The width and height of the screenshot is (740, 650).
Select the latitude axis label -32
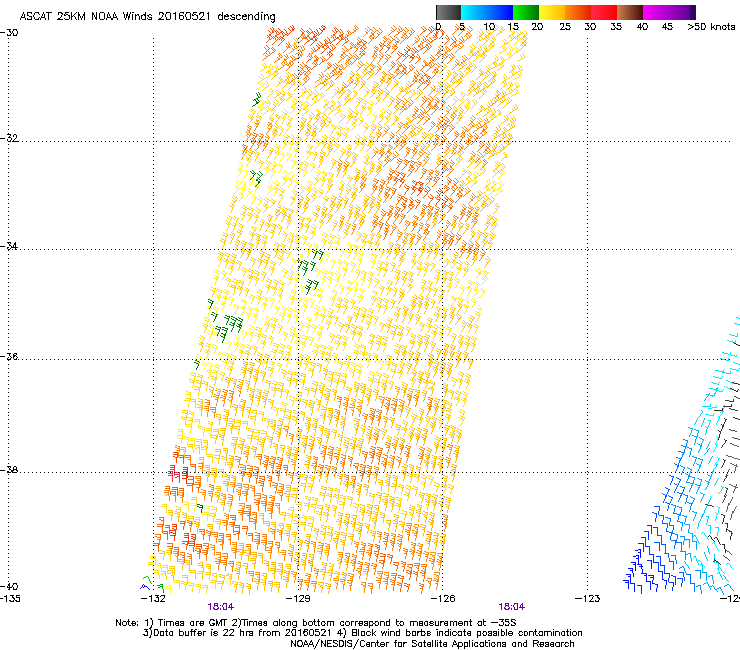9,138
